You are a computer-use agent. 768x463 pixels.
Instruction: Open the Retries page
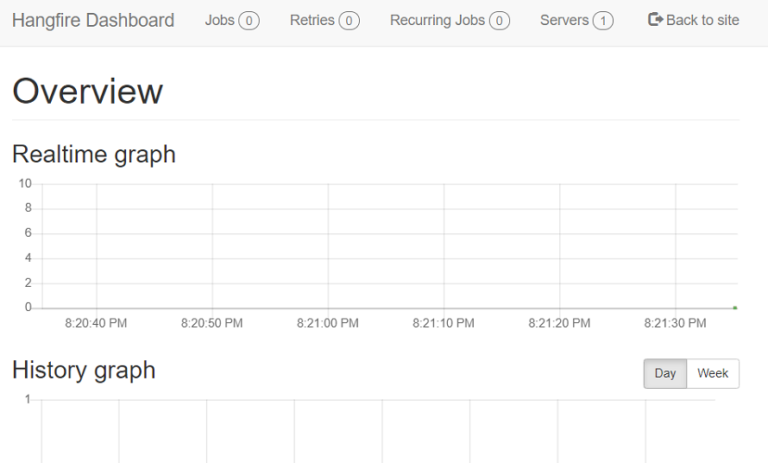point(312,20)
